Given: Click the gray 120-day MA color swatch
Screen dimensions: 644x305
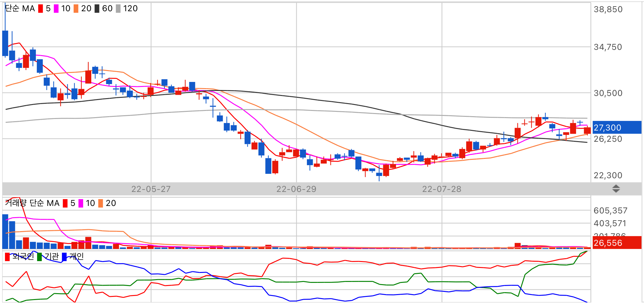Looking at the screenshot, I should tap(118, 9).
